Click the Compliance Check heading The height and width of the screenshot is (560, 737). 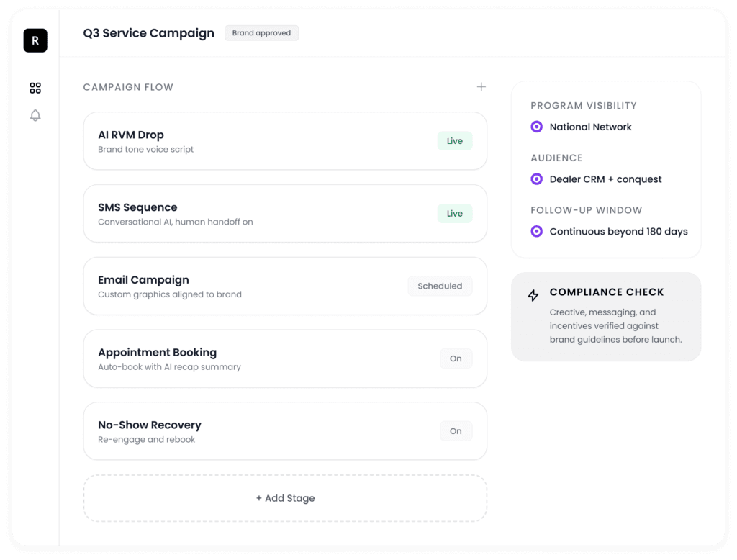[606, 292]
